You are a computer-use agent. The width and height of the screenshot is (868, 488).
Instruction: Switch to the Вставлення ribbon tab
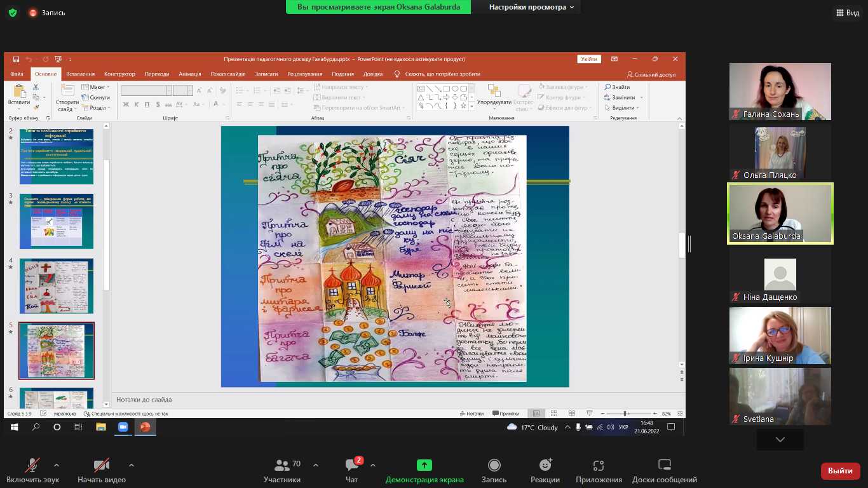tap(80, 74)
